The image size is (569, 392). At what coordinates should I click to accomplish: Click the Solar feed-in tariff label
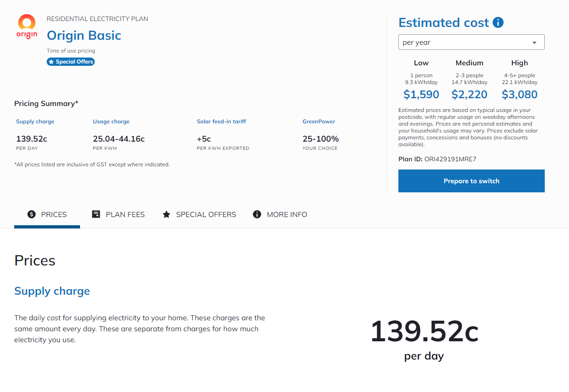coord(221,122)
